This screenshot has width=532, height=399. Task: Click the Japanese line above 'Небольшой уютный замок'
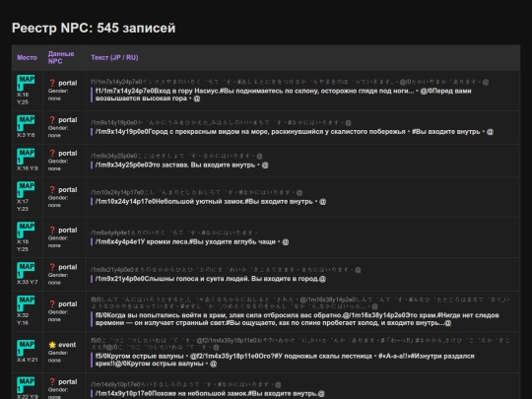click(196, 192)
